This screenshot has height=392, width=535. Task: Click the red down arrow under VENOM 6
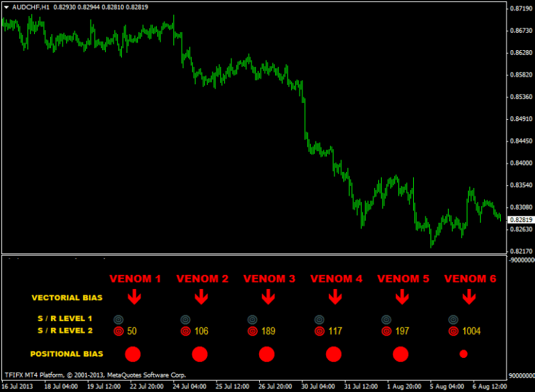point(469,298)
